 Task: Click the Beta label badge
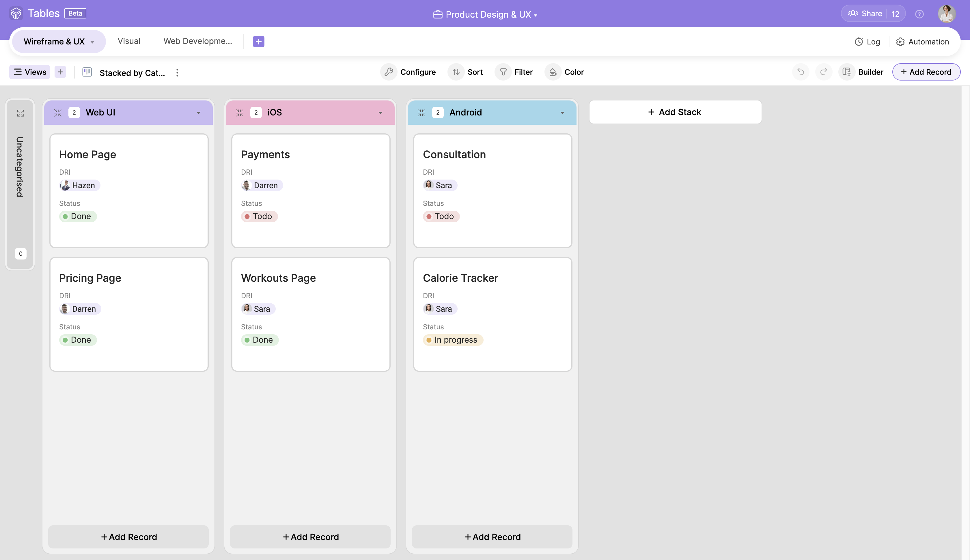[75, 14]
